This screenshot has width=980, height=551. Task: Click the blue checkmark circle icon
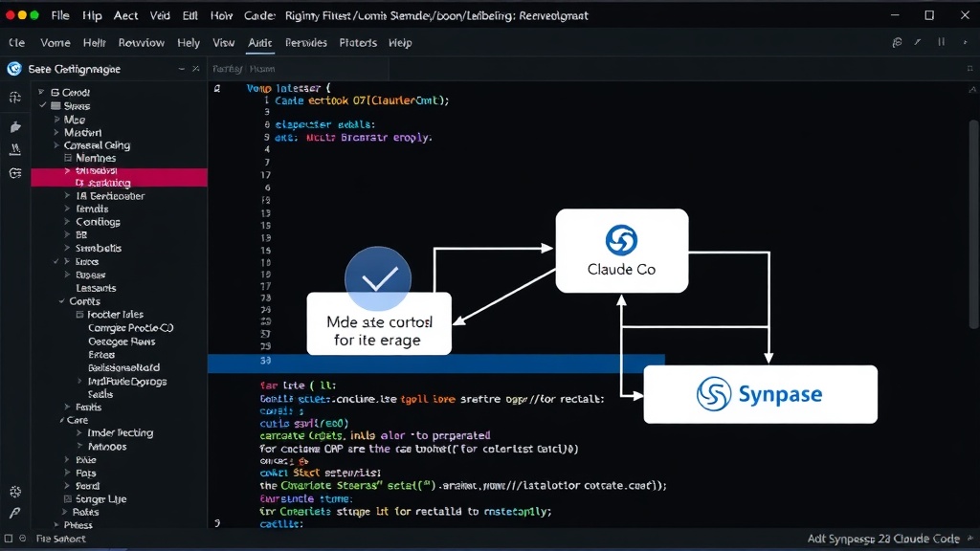pos(378,278)
